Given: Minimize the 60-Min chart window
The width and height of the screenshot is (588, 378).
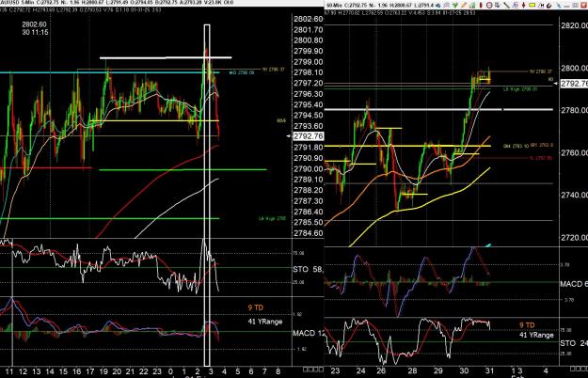Looking at the screenshot, I should click(x=566, y=6).
